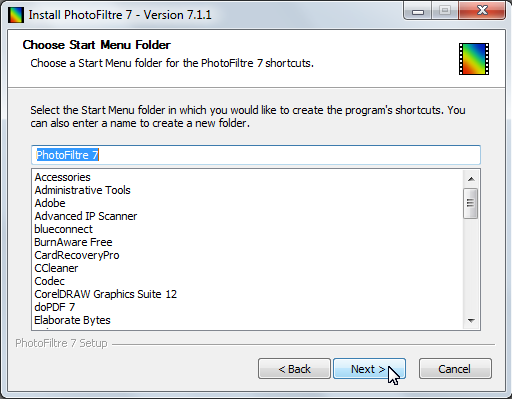Select Advanced IP Scanner folder

[x=86, y=216]
